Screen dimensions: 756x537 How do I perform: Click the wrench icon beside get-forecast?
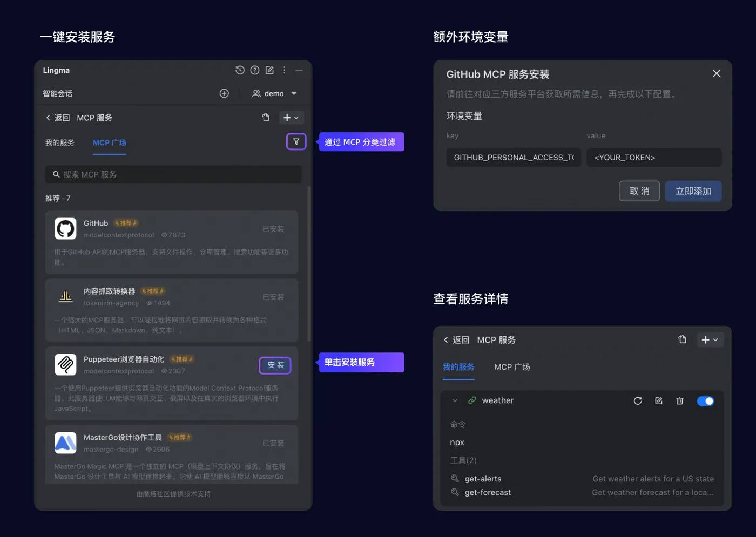click(455, 492)
